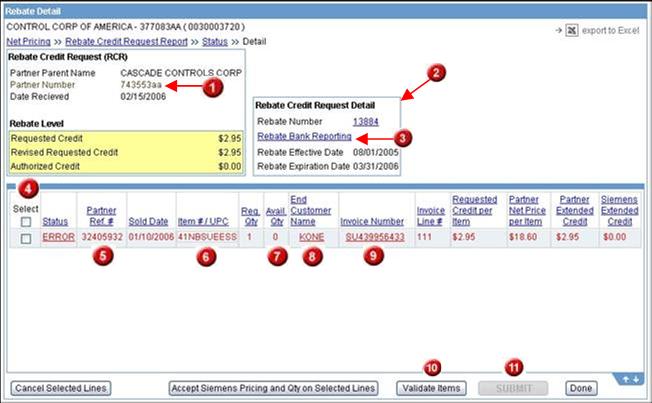This screenshot has width=652, height=403.
Task: Select the $18.60 partner net price cell
Action: pyautogui.click(x=523, y=237)
